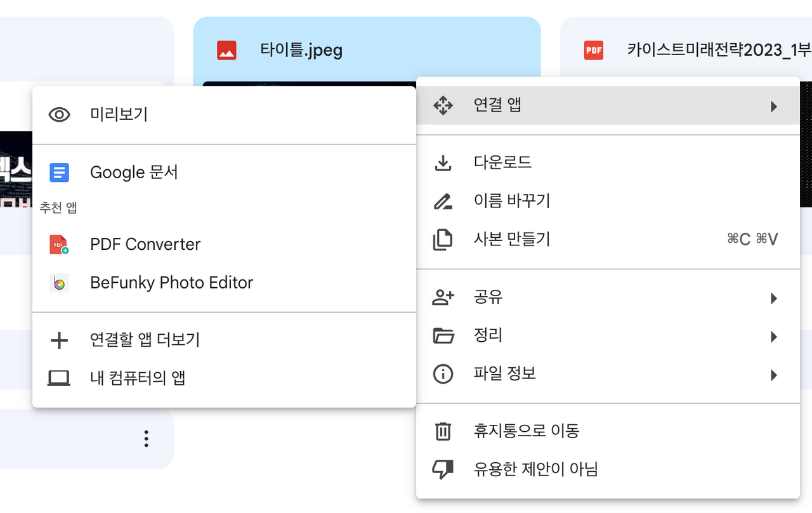
Task: Click the eye icon next to 미리보기
Action: pos(59,115)
